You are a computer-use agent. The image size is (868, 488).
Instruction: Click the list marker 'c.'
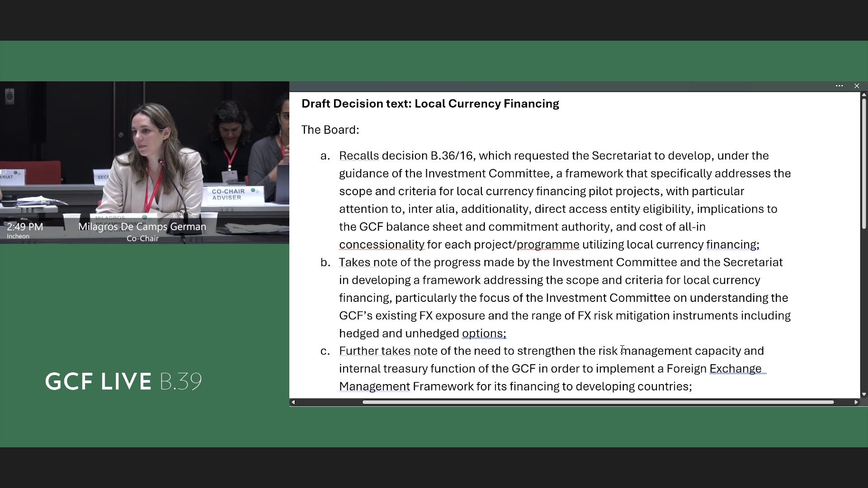click(x=325, y=351)
